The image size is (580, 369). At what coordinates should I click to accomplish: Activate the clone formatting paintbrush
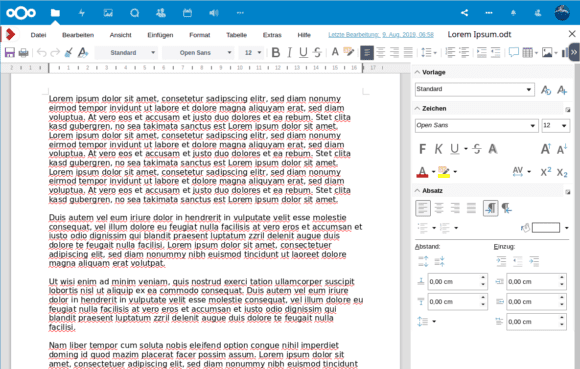coord(68,53)
